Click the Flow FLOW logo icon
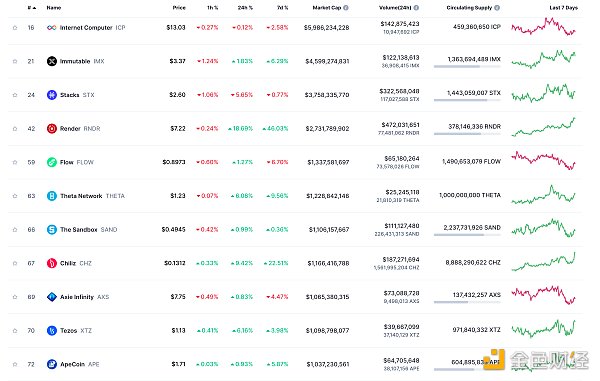 tap(52, 162)
